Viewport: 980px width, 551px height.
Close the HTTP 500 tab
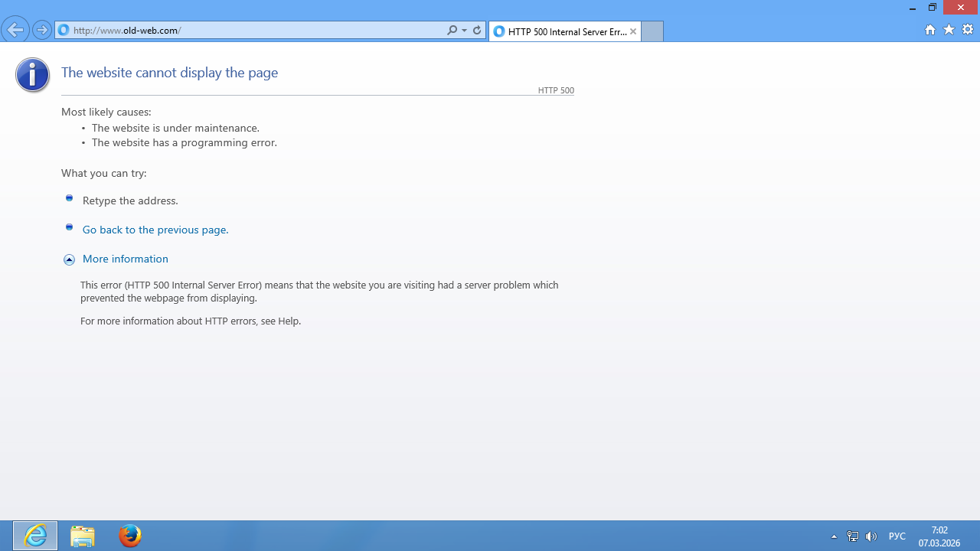tap(633, 31)
